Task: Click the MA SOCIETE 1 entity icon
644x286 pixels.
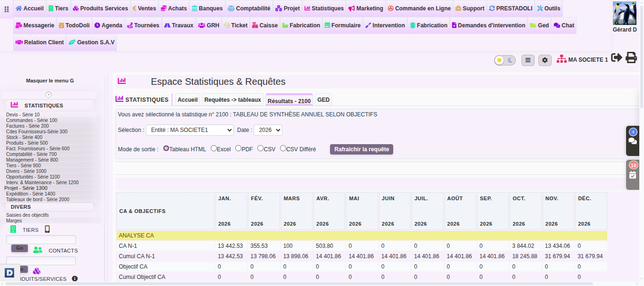Action: pyautogui.click(x=561, y=59)
